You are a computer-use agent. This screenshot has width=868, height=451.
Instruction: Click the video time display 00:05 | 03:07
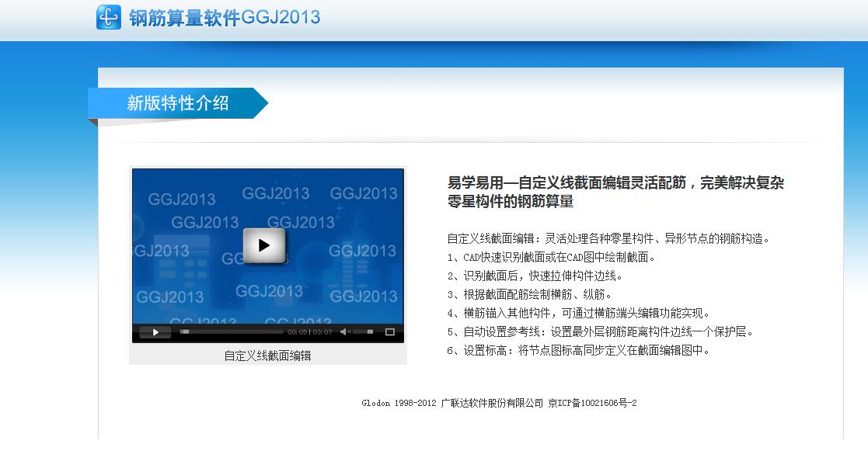309,332
